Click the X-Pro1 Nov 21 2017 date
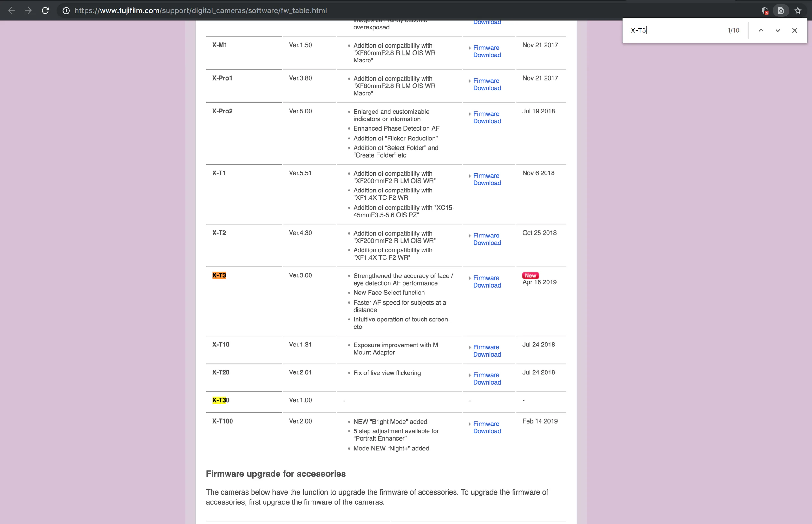812x524 pixels. click(x=540, y=78)
